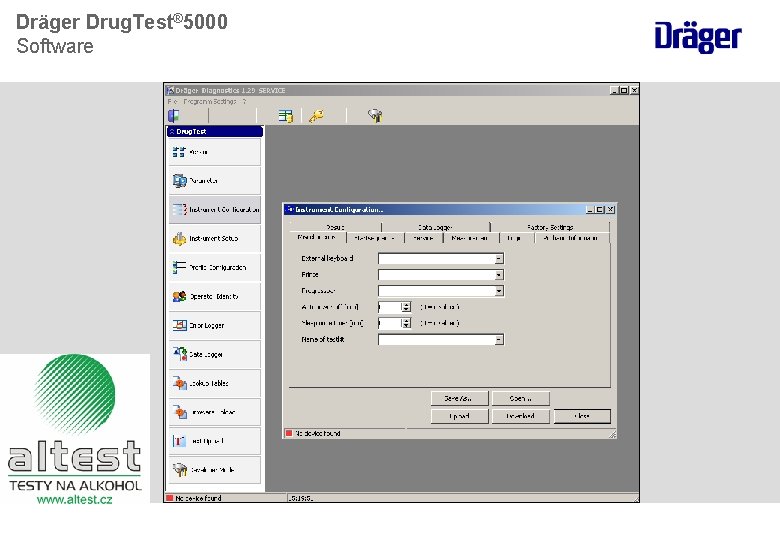Screen dimensions: 780x540
Task: Open Data Logger in sidebar
Action: pyautogui.click(x=214, y=354)
